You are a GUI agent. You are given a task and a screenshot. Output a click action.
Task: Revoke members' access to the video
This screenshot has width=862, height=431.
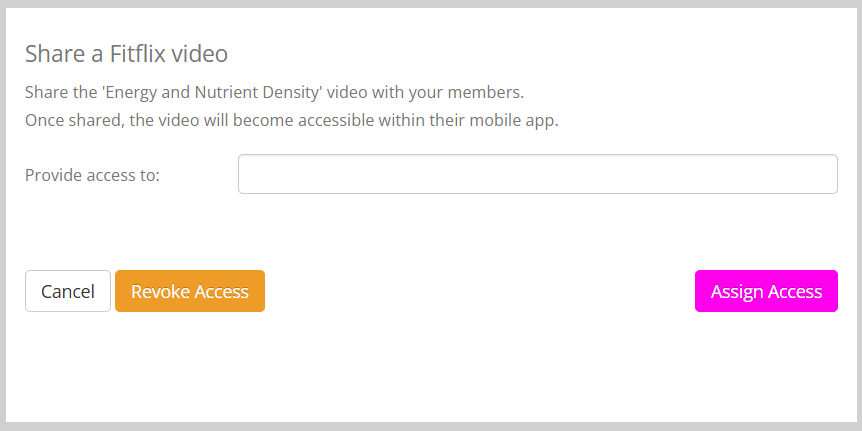pyautogui.click(x=190, y=291)
